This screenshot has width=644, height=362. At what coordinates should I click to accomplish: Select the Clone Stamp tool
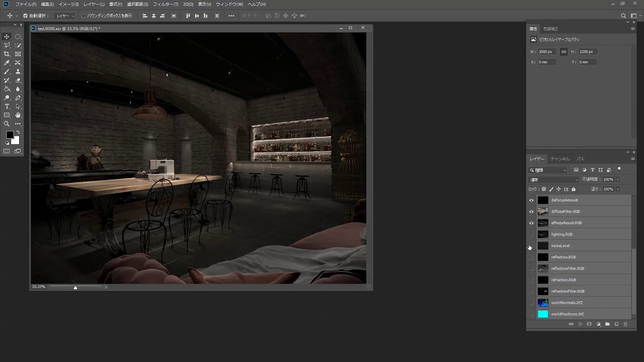[x=18, y=71]
